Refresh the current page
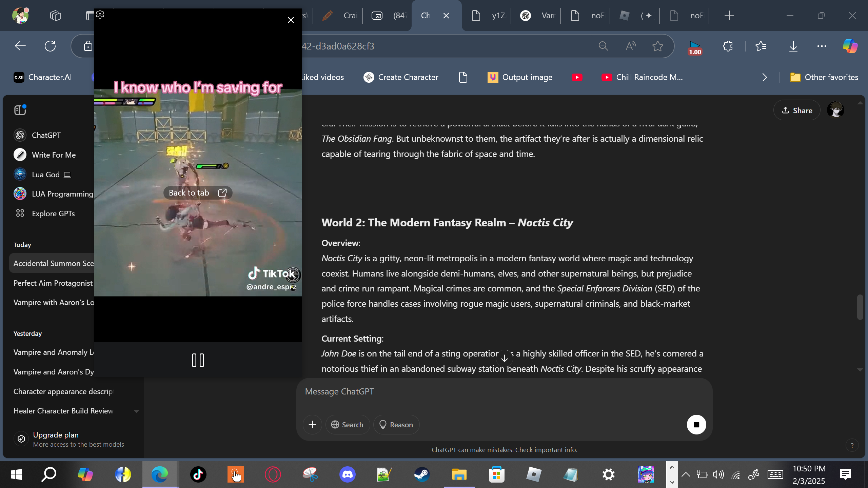The image size is (868, 488). point(50,46)
